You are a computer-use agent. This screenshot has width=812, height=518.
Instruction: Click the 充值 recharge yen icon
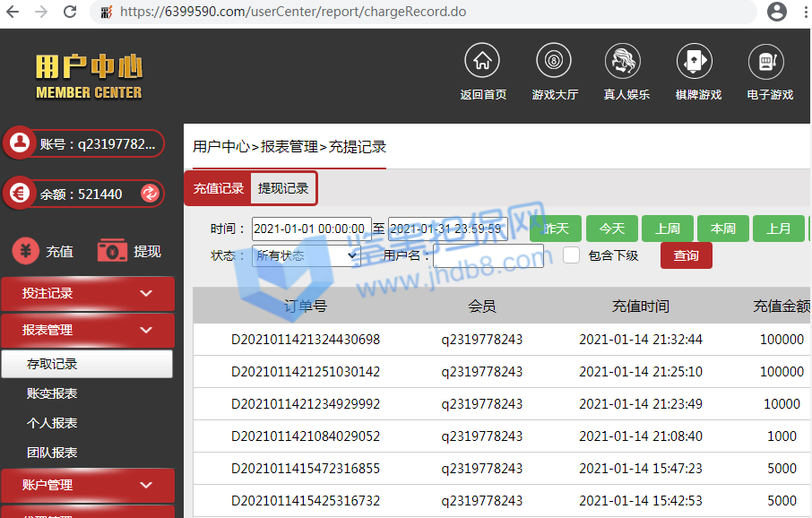25,252
